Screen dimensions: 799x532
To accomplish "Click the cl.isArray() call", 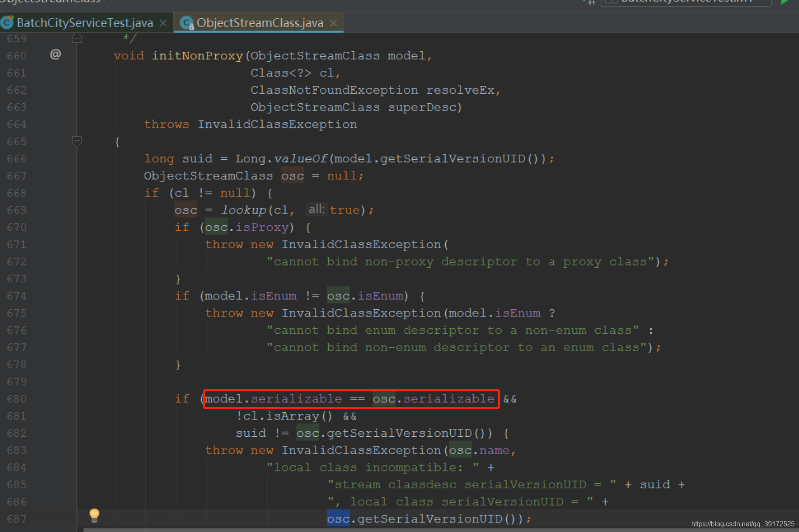I will pos(288,416).
